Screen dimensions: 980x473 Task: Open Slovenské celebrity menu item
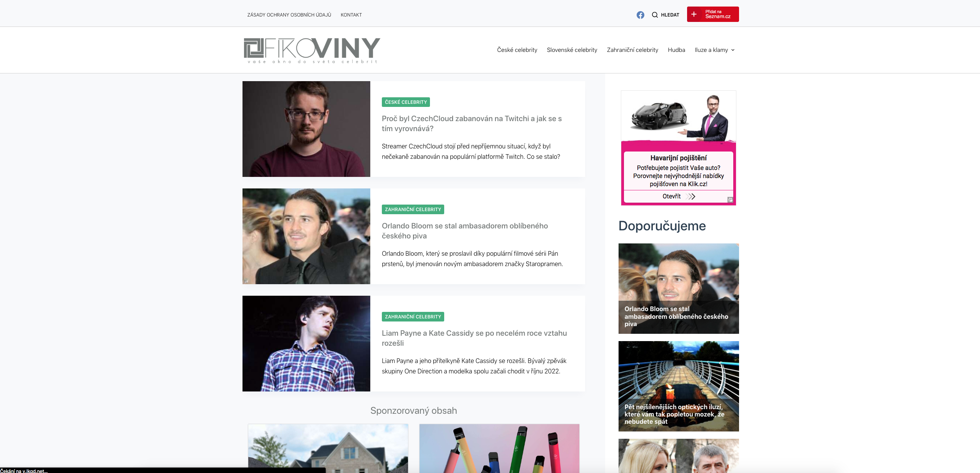tap(572, 50)
